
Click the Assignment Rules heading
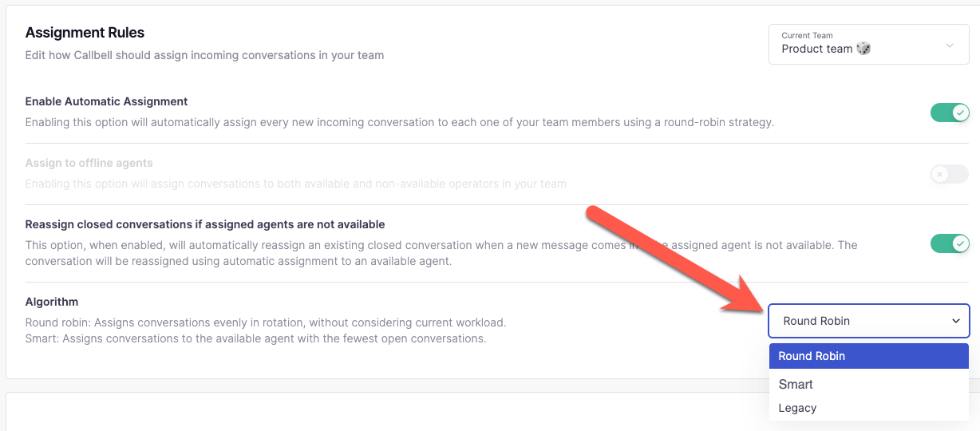click(x=85, y=33)
